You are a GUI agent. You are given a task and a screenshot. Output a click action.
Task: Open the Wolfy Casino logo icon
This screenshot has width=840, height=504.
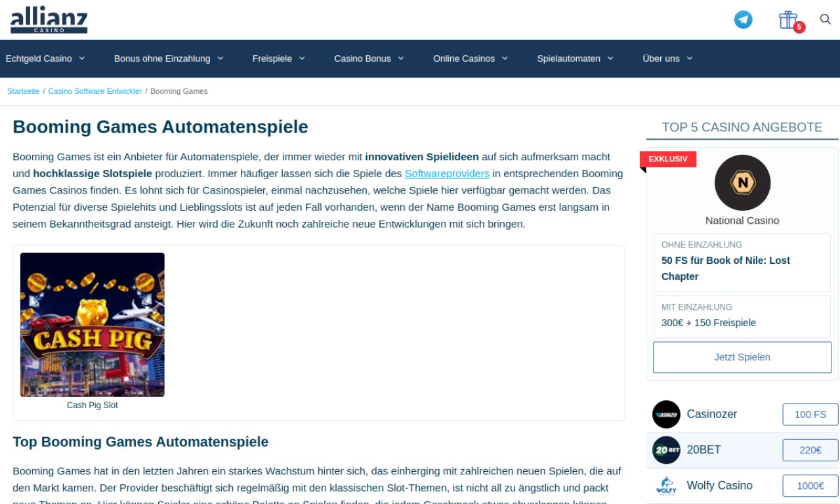click(666, 486)
